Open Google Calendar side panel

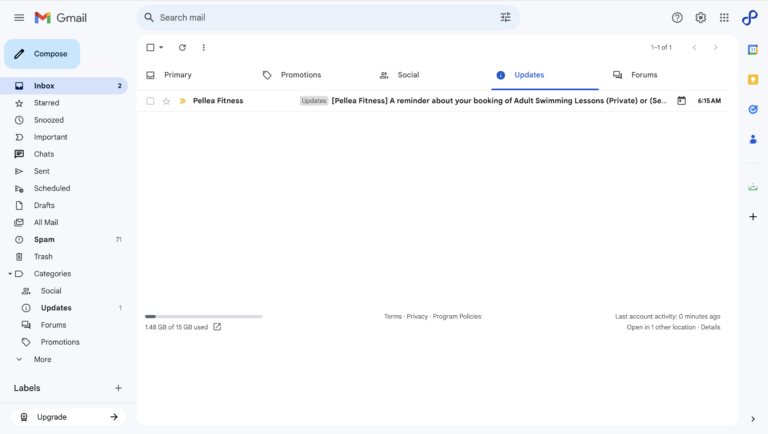753,49
